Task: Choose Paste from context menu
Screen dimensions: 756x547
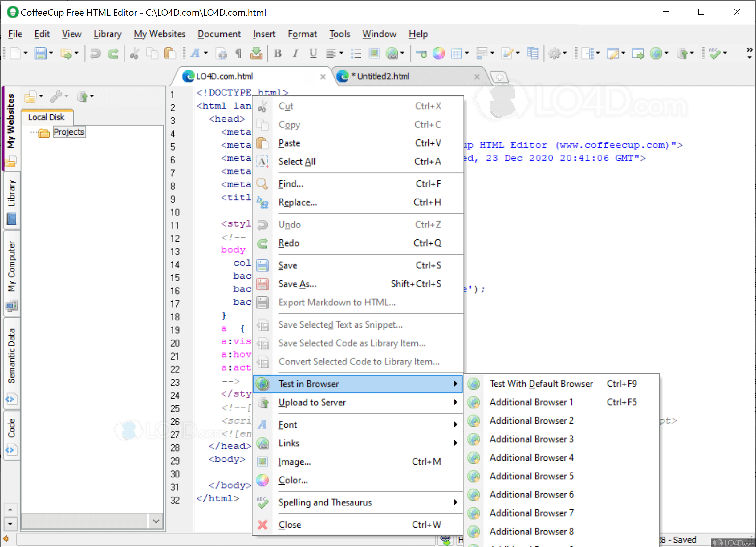Action: (x=358, y=143)
